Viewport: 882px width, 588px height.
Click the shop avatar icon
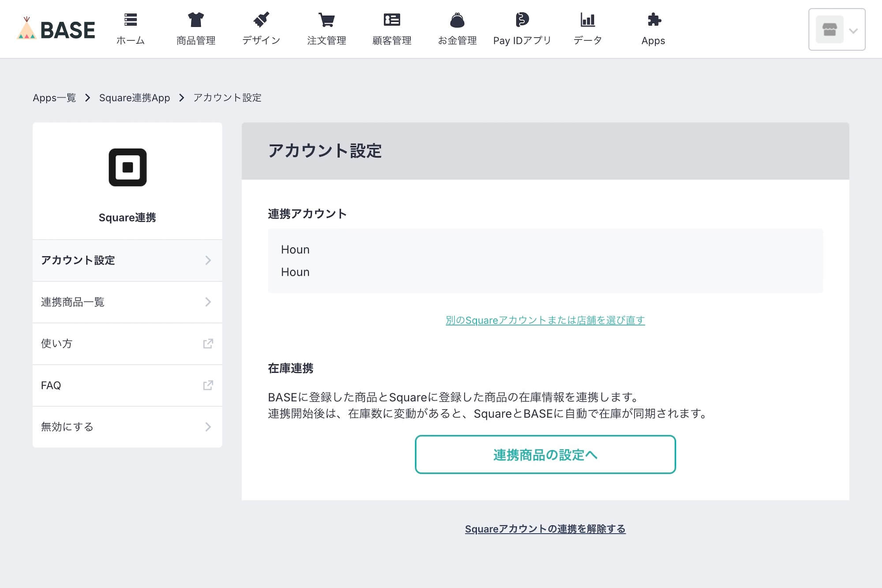[x=830, y=30]
